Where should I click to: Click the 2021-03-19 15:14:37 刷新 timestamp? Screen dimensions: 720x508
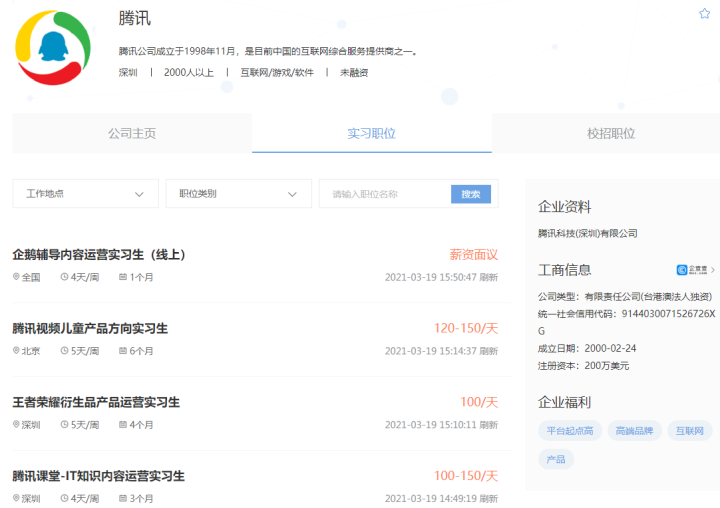[441, 351]
